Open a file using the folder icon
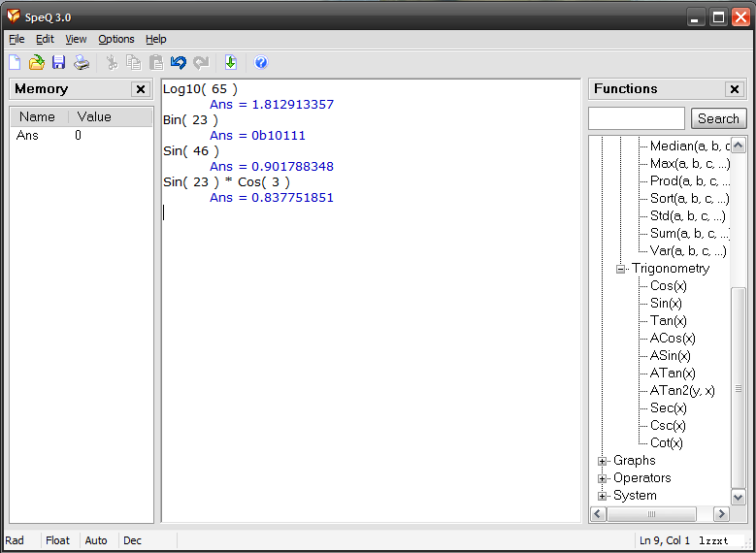The image size is (756, 553). (x=37, y=62)
